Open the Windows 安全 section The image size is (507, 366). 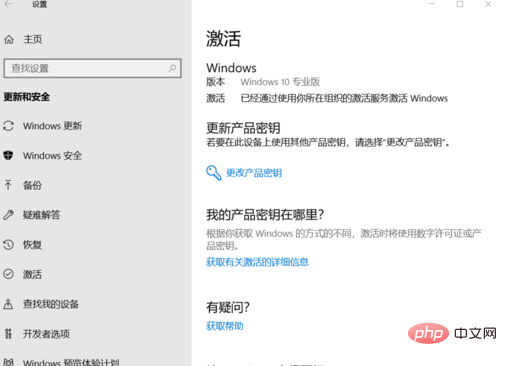pos(52,156)
